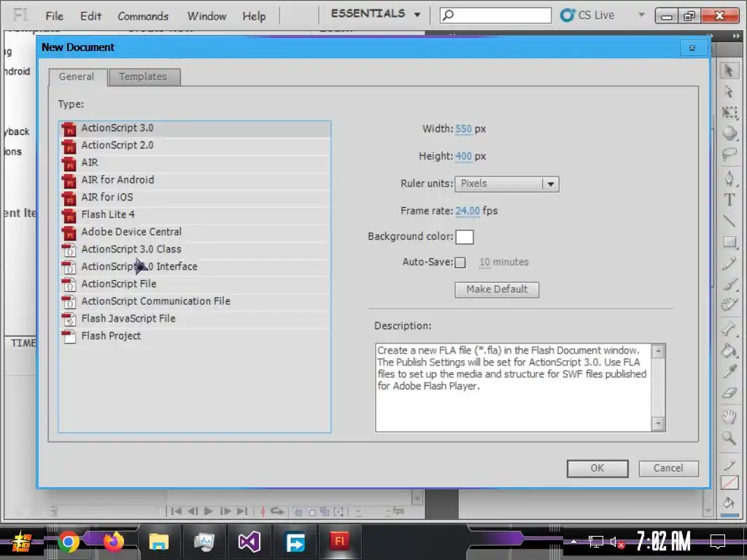Switch to the General tab
This screenshot has height=560, width=747.
[x=77, y=77]
